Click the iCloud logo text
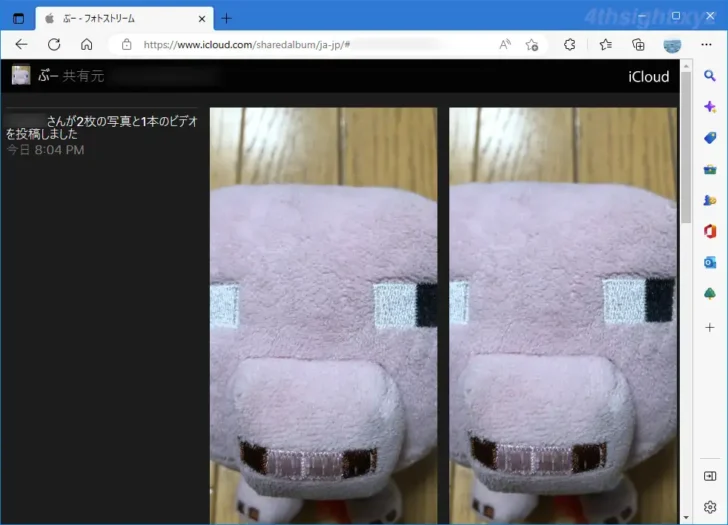728x525 pixels. point(648,77)
